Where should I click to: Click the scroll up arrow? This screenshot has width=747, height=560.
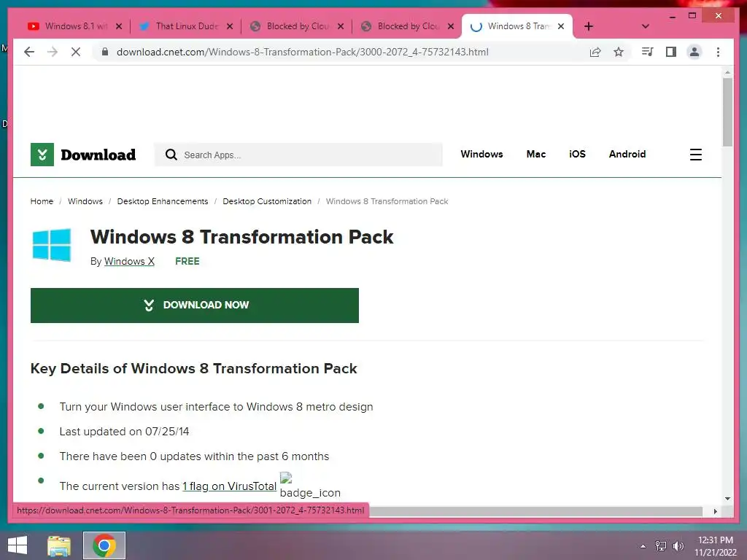[x=727, y=73]
